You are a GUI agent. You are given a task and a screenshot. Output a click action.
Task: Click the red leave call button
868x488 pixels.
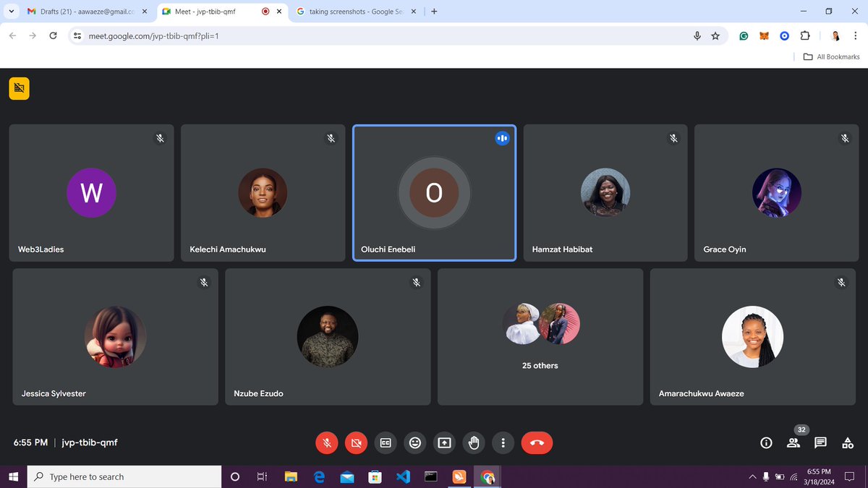(537, 442)
